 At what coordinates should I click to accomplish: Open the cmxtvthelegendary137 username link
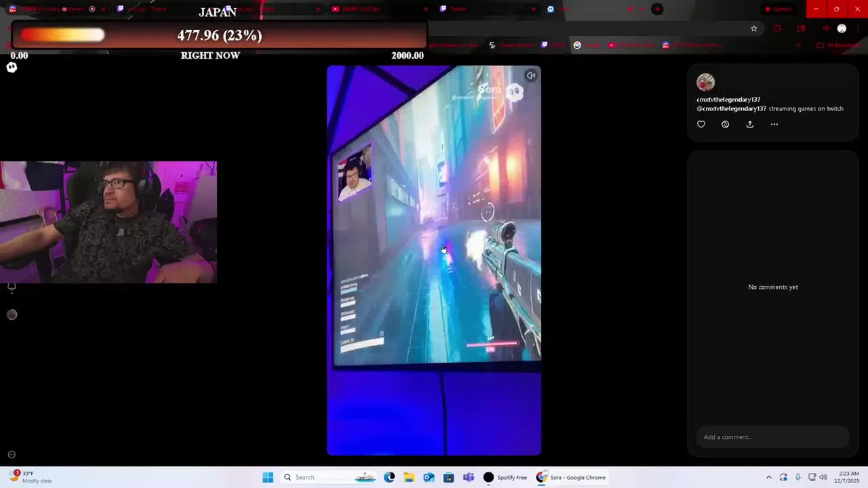[x=728, y=100]
